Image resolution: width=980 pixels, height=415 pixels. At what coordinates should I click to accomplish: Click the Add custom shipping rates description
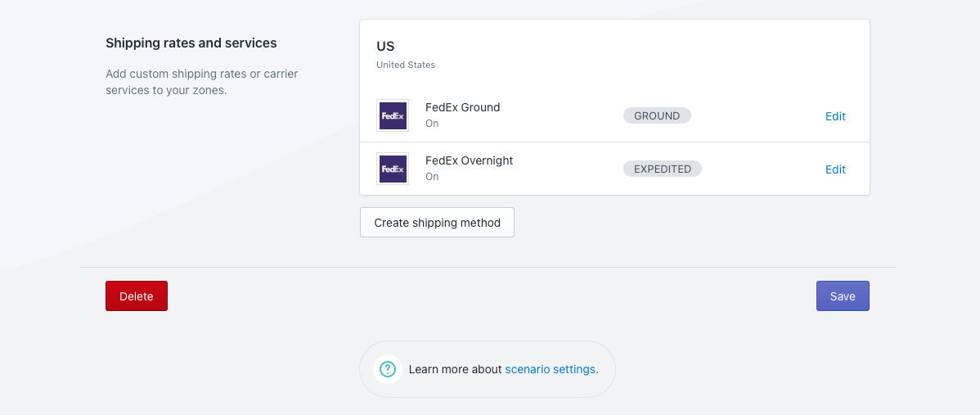point(201,82)
